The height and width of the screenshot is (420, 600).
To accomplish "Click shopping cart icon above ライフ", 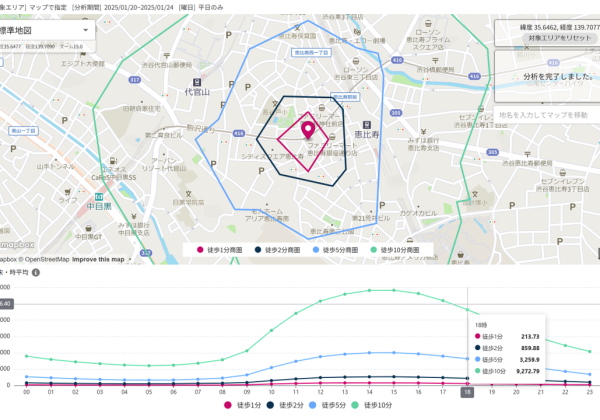I will tap(68, 191).
